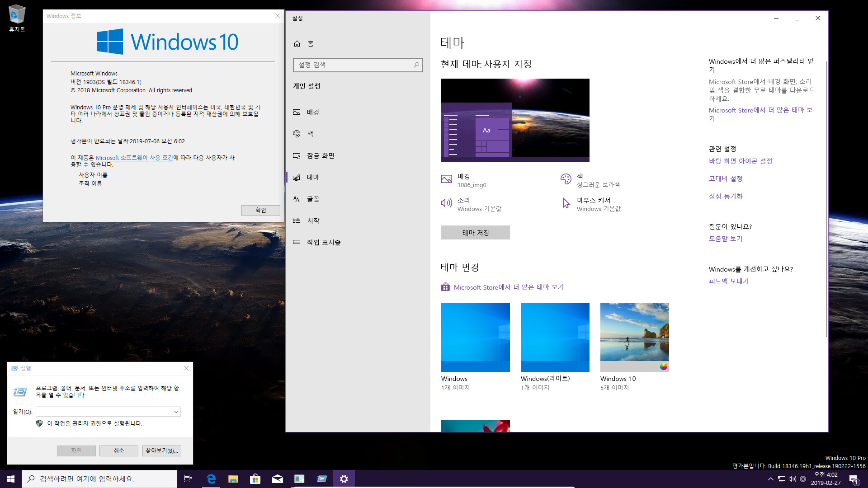The width and height of the screenshot is (868, 488).
Task: Open 바탕 화면 아이콘 설정 link
Action: coord(741,161)
